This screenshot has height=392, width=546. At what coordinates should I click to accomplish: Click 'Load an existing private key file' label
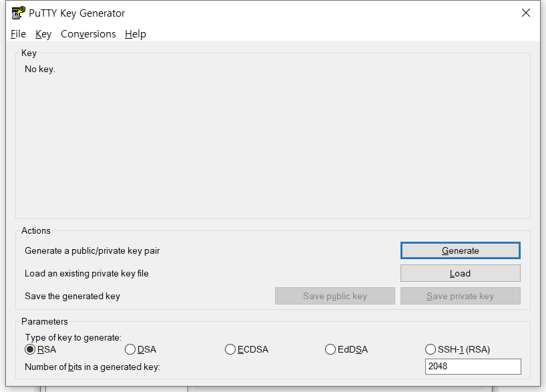tap(86, 274)
